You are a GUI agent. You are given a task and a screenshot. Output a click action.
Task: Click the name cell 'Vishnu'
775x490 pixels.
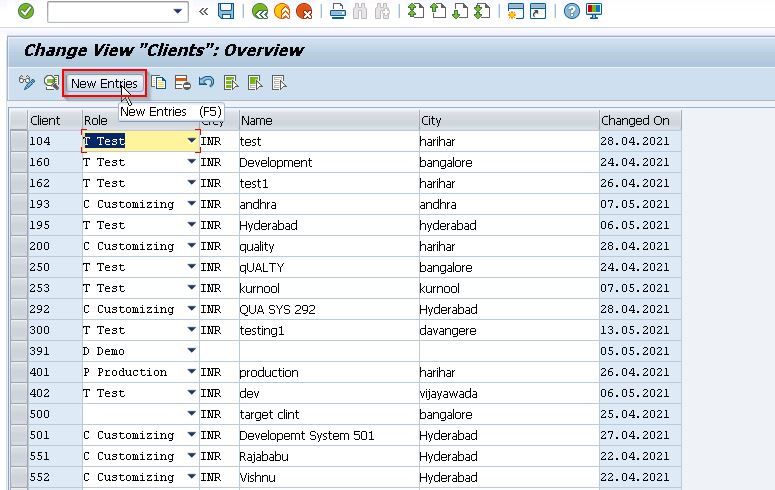[329, 477]
